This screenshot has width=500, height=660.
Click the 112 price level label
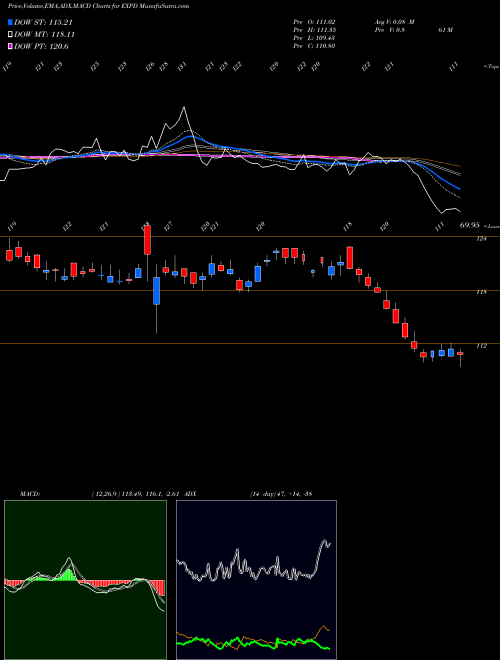pos(481,346)
